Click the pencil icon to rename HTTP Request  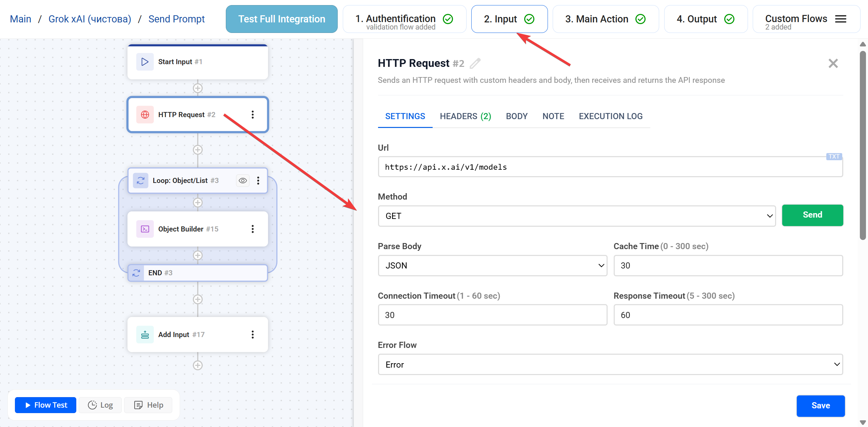[475, 63]
